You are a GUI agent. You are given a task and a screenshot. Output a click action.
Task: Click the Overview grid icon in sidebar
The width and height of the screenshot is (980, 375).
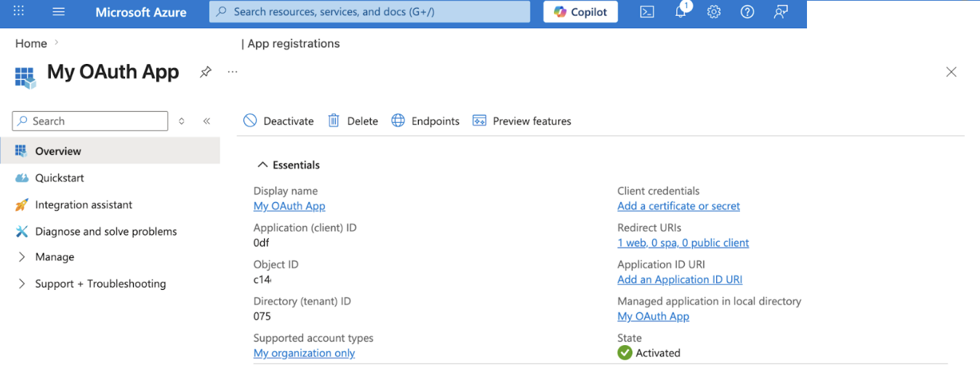click(21, 151)
